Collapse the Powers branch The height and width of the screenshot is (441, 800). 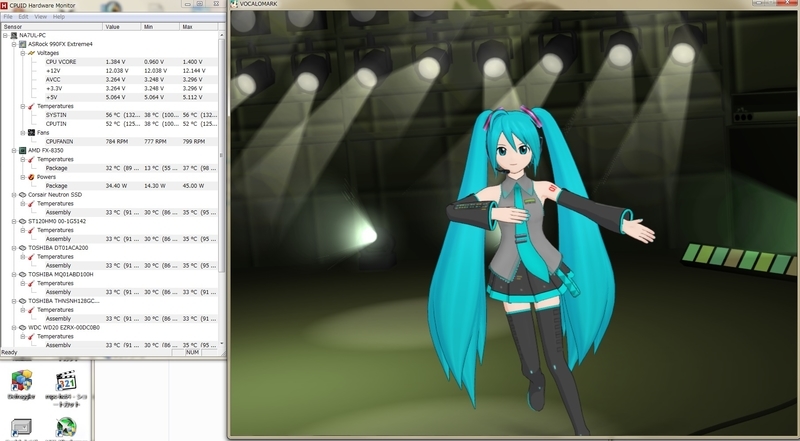23,177
